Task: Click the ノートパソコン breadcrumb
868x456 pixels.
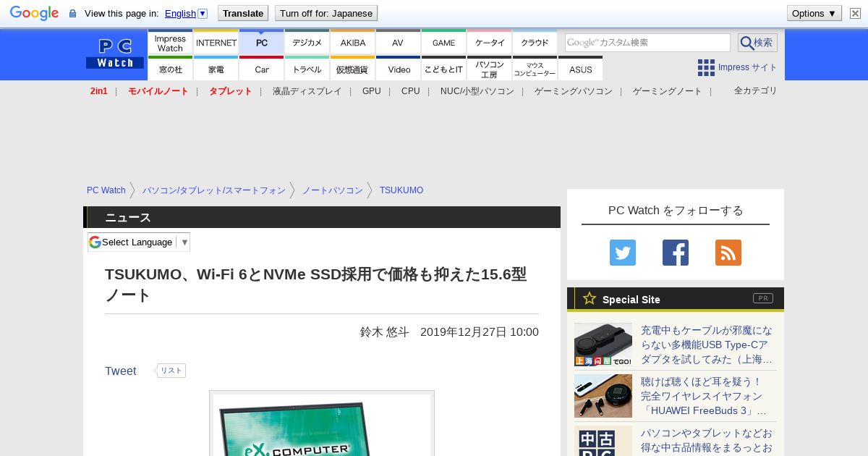Action: click(333, 190)
